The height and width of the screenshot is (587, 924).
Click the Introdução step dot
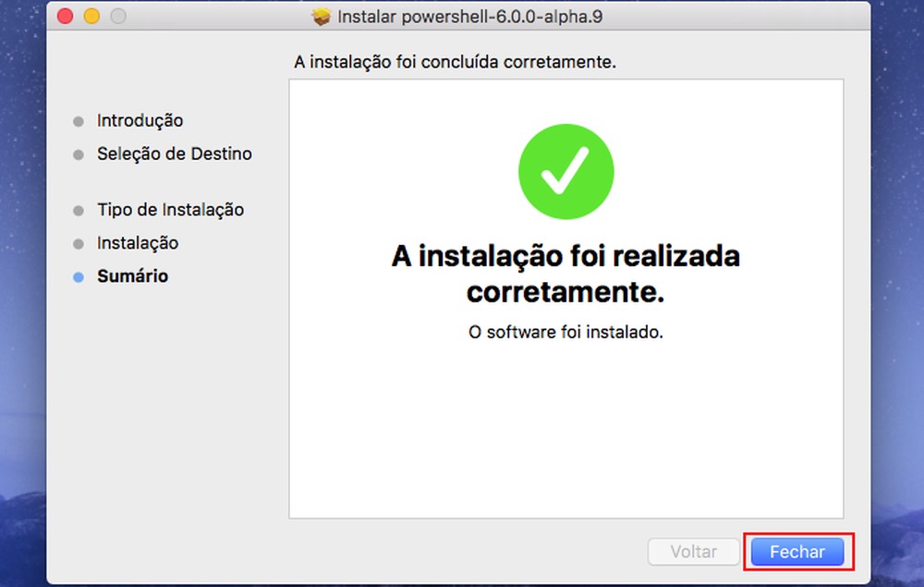[x=78, y=120]
